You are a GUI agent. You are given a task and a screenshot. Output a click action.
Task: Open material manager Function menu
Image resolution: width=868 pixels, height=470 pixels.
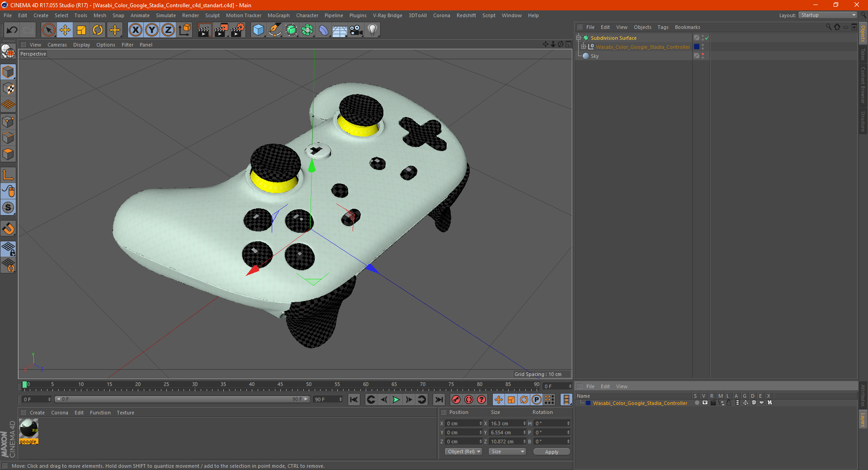point(100,413)
